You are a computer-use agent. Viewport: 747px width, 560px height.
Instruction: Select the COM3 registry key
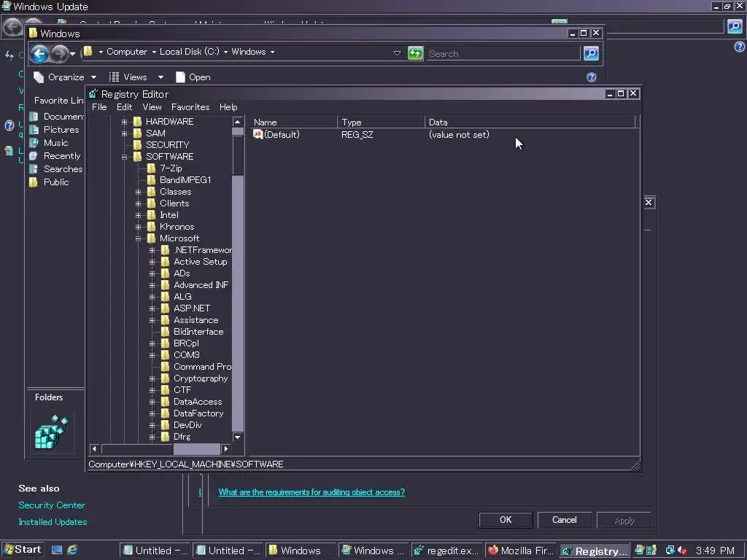(x=186, y=355)
